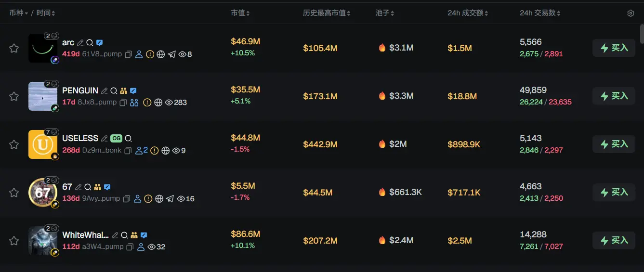The width and height of the screenshot is (644, 272).
Task: Click the blue note icon beside PENGUIN
Action: coord(133,91)
